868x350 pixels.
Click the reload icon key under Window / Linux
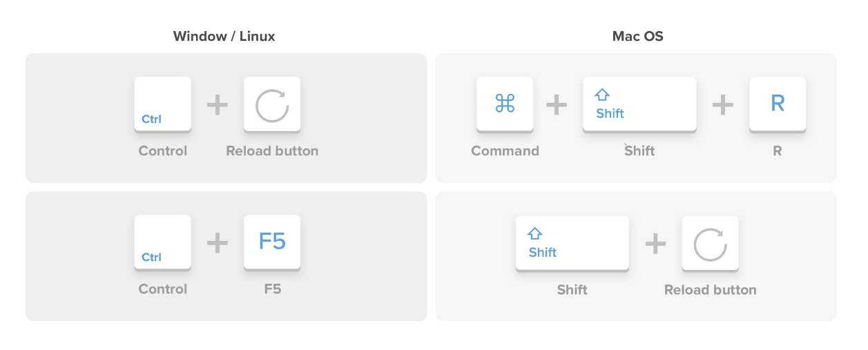click(272, 105)
